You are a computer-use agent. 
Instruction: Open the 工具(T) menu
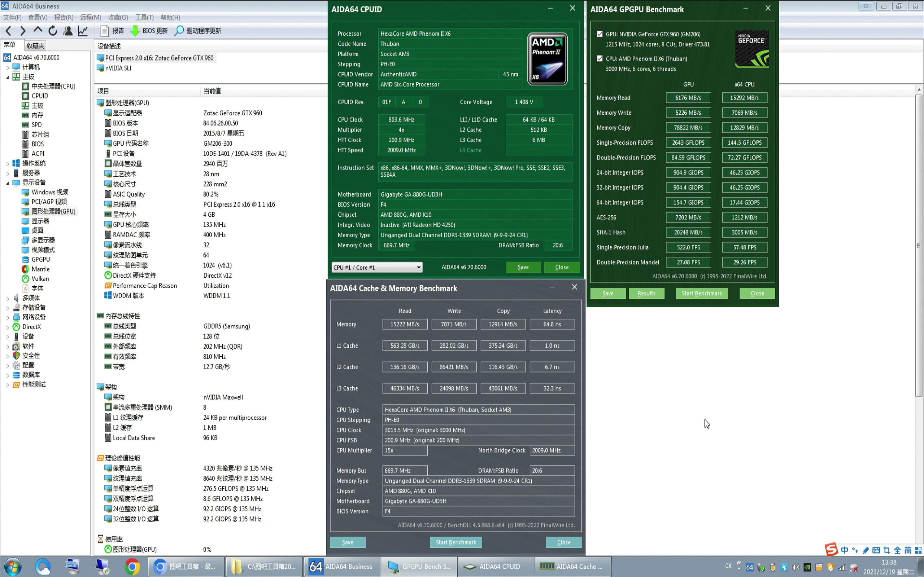pos(144,17)
